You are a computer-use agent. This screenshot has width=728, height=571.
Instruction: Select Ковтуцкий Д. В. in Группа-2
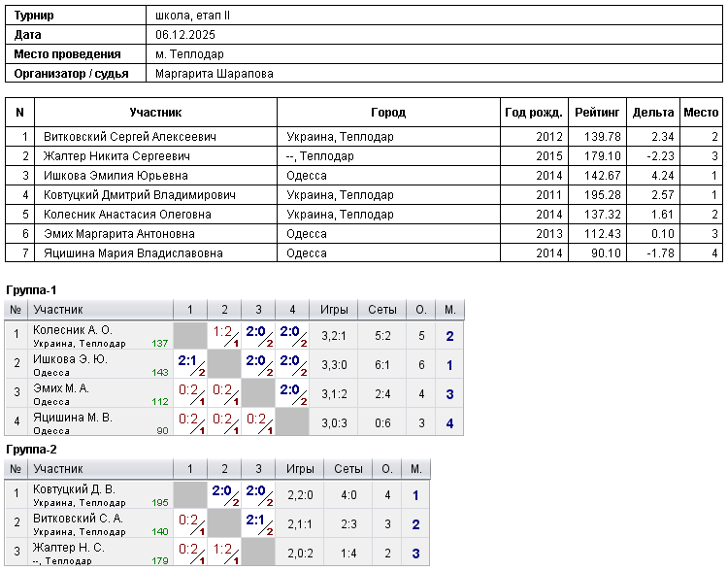75,489
